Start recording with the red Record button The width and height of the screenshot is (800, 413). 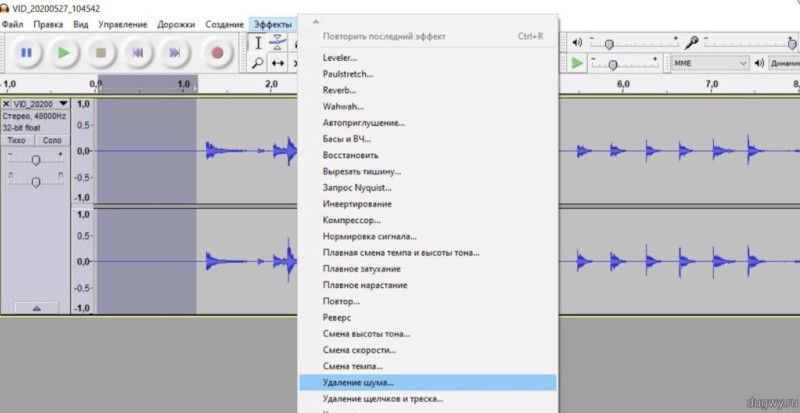(x=218, y=53)
